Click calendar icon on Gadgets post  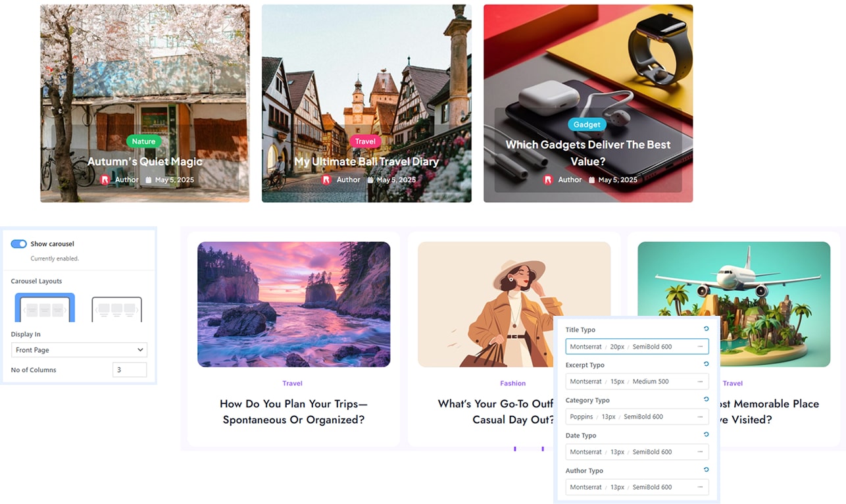[591, 180]
